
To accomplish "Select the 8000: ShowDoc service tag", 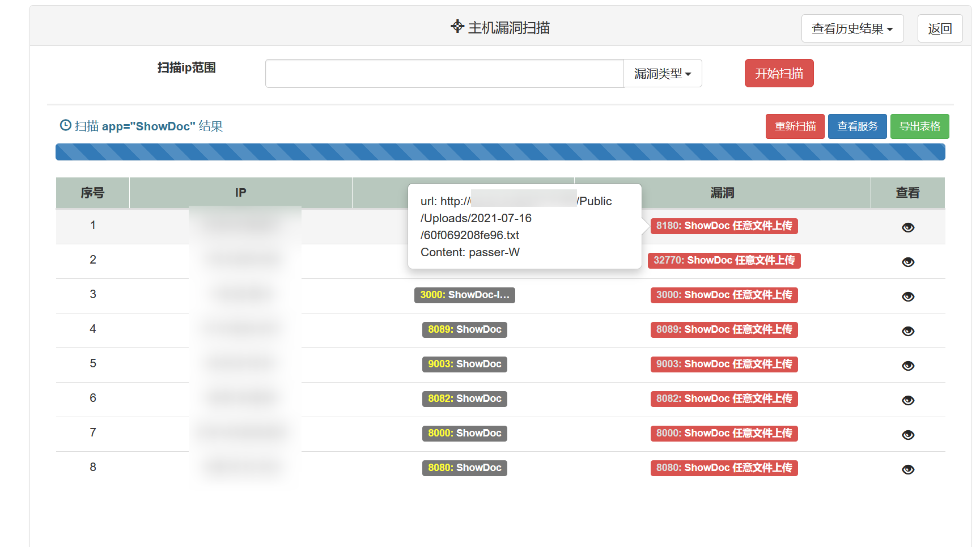I will pyautogui.click(x=465, y=434).
